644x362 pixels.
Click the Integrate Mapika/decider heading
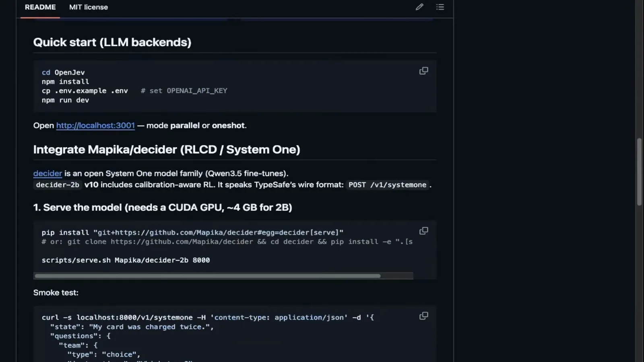pyautogui.click(x=167, y=150)
